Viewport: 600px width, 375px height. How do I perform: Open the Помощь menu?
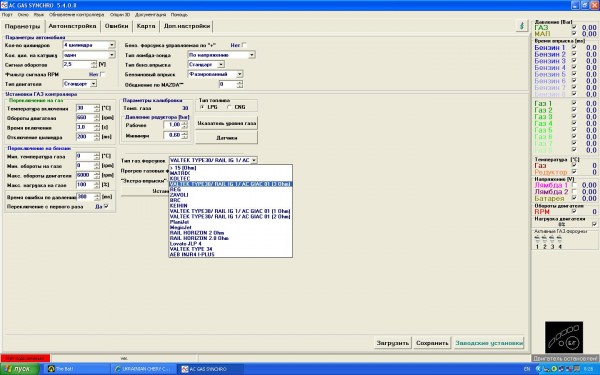pyautogui.click(x=179, y=15)
